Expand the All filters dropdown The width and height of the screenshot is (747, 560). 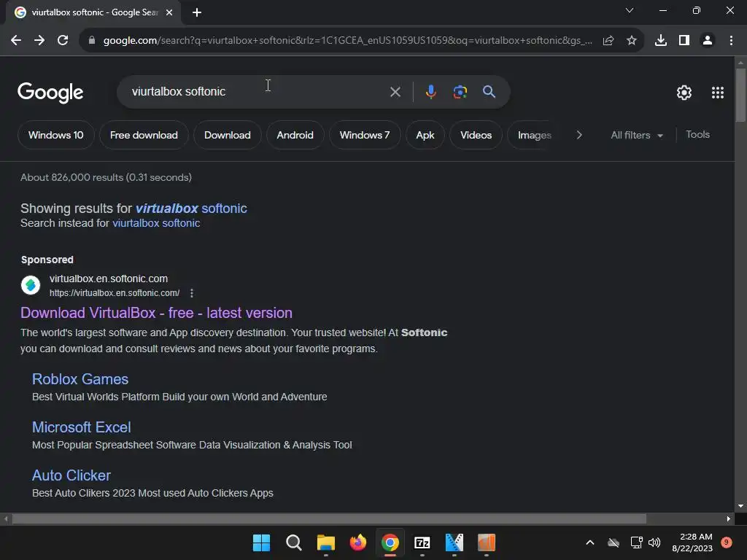coord(636,135)
